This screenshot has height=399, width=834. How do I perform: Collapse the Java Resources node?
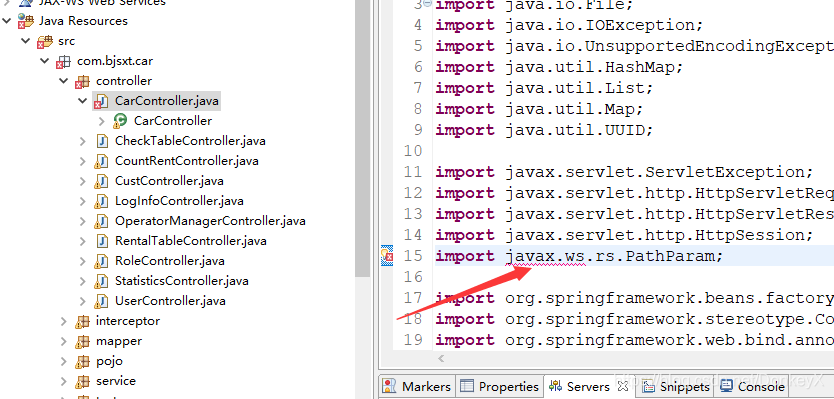click(x=6, y=21)
